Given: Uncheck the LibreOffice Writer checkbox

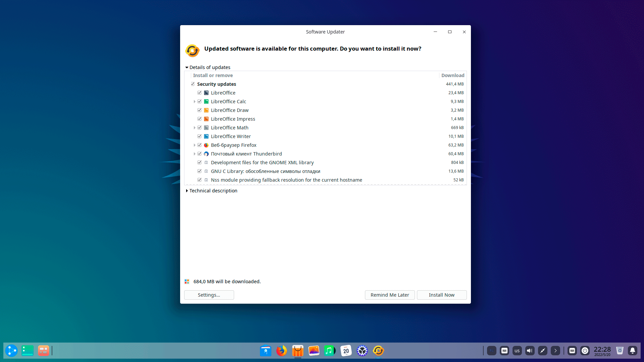Looking at the screenshot, I should pos(200,136).
